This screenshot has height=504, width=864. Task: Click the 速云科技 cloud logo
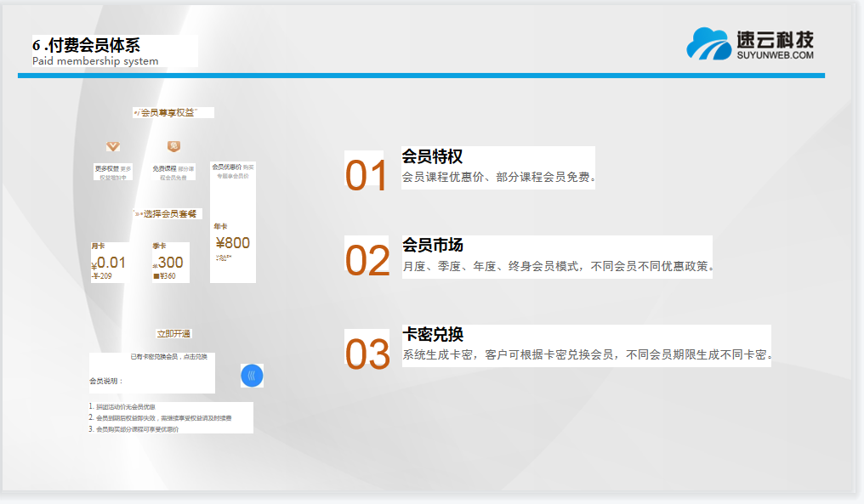708,44
